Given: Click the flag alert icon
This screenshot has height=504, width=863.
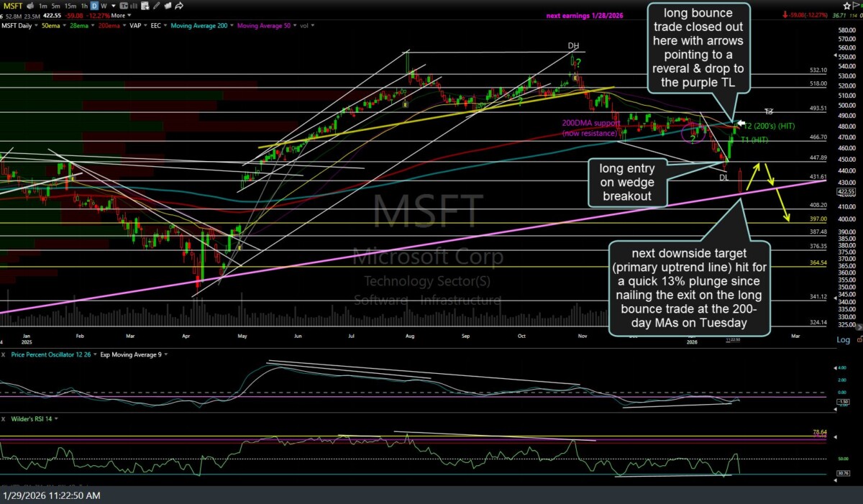Looking at the screenshot, I should tap(854, 6).
